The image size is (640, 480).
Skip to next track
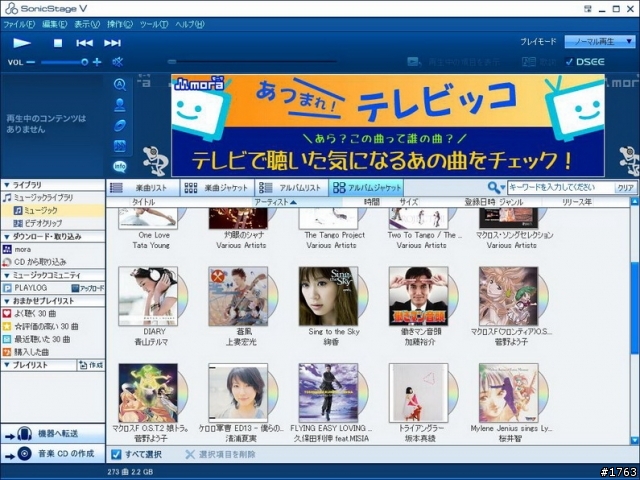point(112,42)
